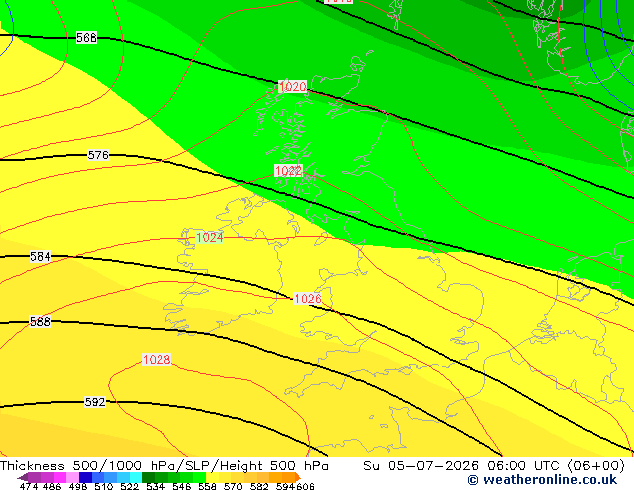Click the legend value 606
This screenshot has height=490, width=634.
[x=304, y=486]
